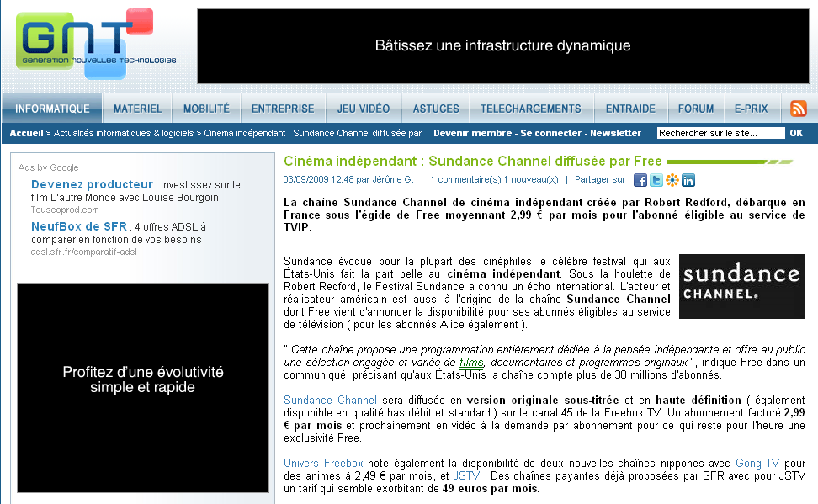The height and width of the screenshot is (504, 818).
Task: Go to the MOBILITÉ section
Action: click(x=206, y=109)
